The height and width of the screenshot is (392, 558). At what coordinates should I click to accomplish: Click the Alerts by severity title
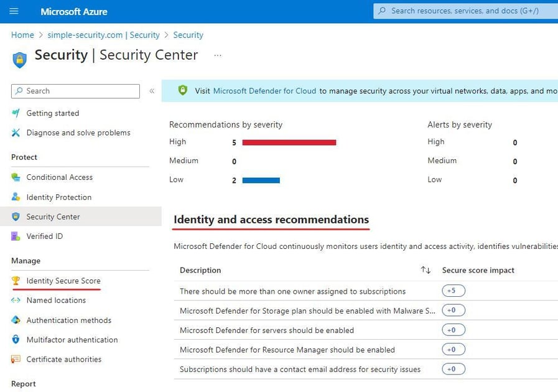[460, 124]
